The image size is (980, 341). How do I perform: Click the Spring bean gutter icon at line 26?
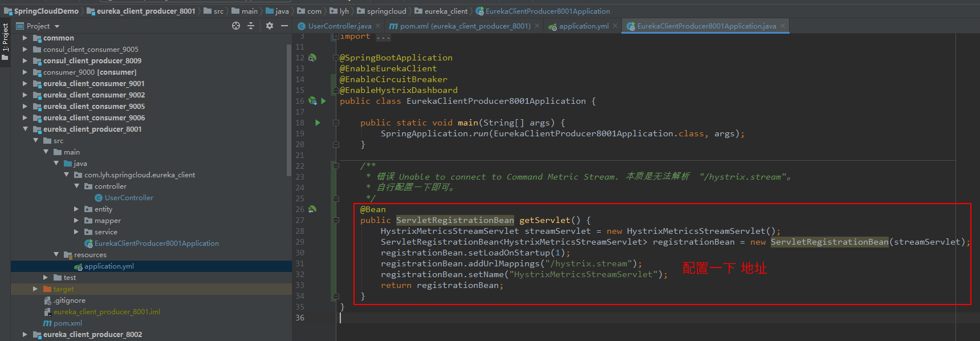[312, 209]
